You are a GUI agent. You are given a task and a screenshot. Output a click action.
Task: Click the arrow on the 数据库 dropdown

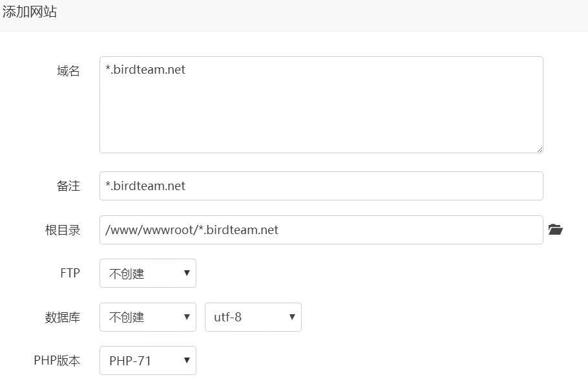click(187, 317)
